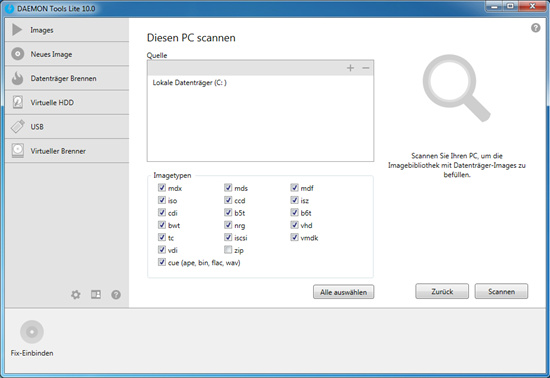
Task: Uncheck the mdx image type
Action: click(x=162, y=188)
